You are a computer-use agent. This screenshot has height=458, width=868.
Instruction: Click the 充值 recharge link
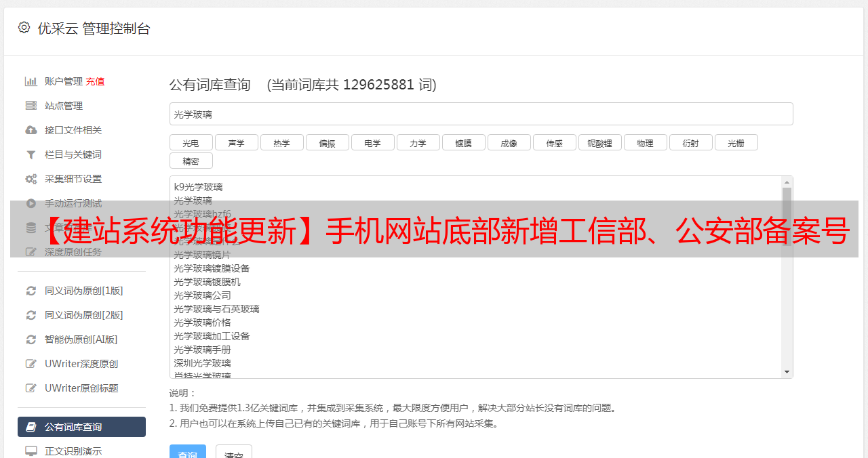click(x=95, y=81)
